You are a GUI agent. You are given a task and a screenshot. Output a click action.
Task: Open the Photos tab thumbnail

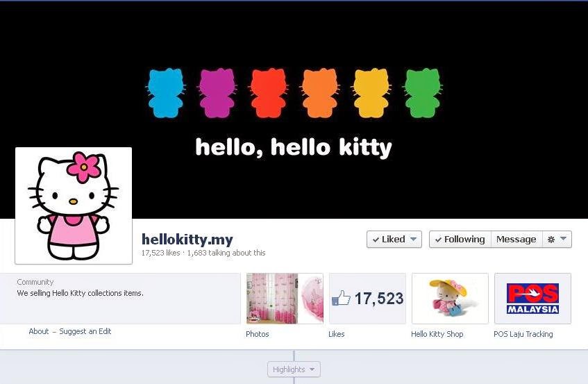pos(285,299)
